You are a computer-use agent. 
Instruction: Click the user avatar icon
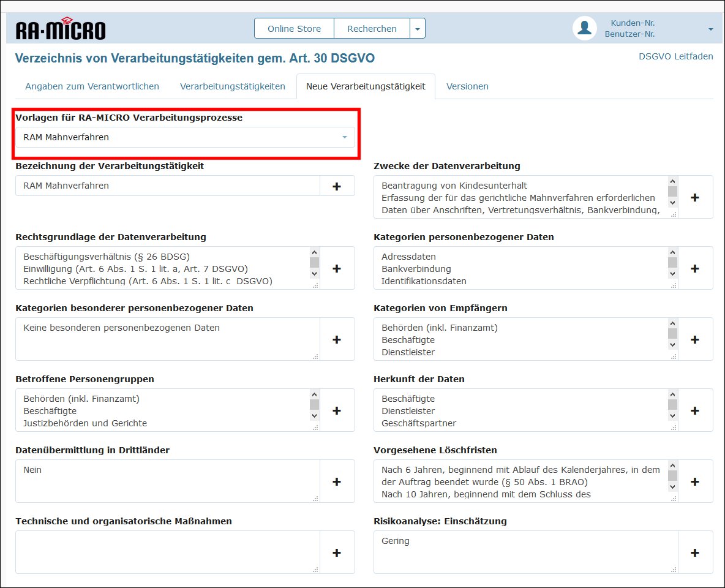(584, 29)
